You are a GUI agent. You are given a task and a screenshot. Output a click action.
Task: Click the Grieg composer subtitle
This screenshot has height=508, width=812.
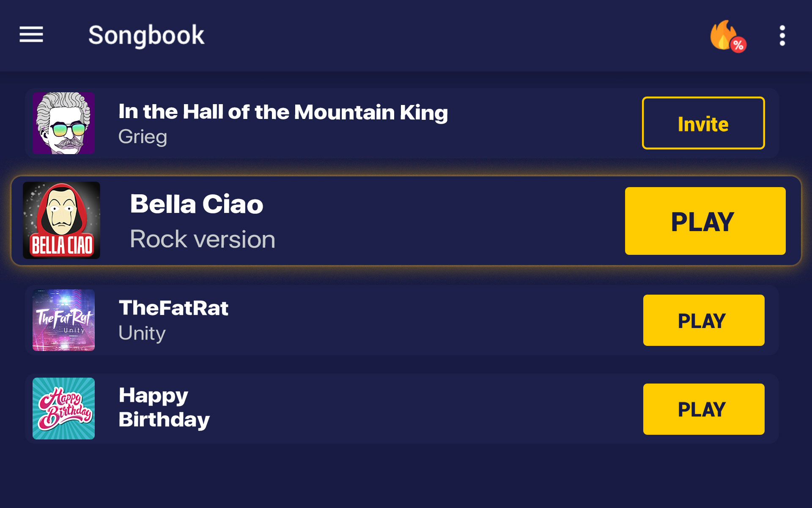pyautogui.click(x=143, y=137)
